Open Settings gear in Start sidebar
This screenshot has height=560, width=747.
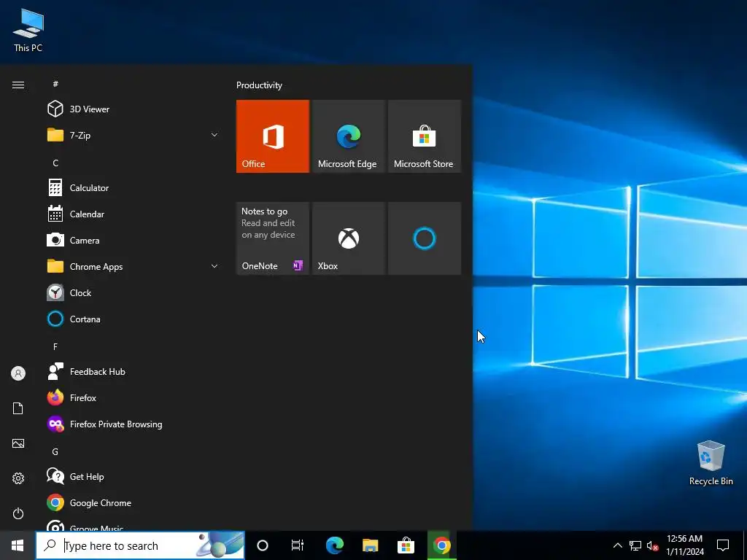[18, 478]
